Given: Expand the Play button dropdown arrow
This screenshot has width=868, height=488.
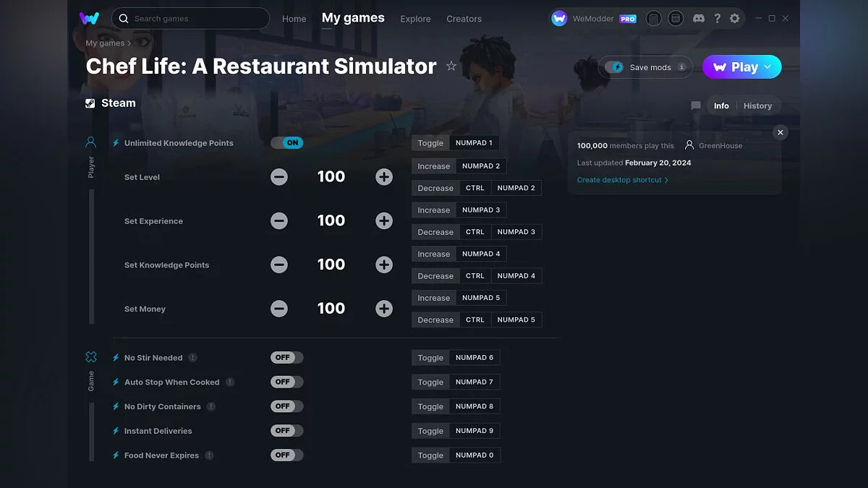Looking at the screenshot, I should (769, 67).
